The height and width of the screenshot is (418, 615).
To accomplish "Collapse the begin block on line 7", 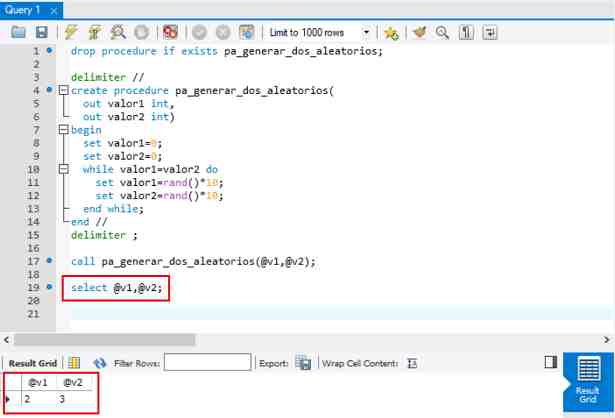I will [63, 129].
